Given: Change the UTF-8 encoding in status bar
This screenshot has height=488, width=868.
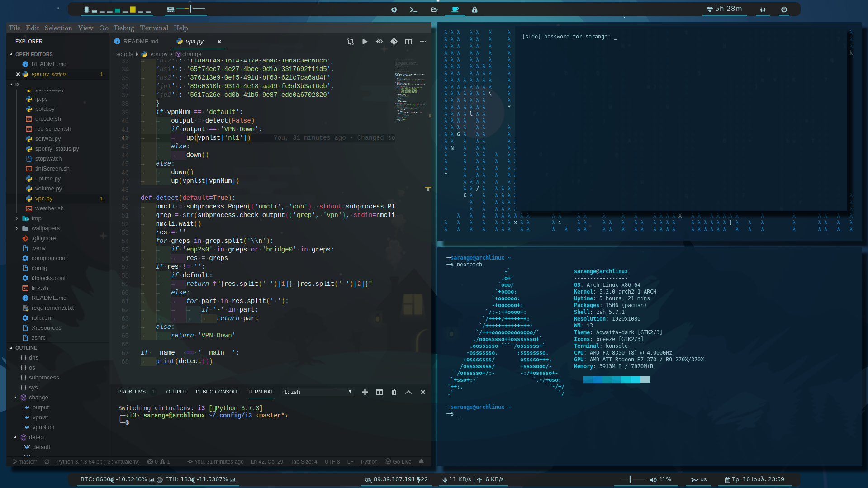Looking at the screenshot, I should [x=332, y=462].
